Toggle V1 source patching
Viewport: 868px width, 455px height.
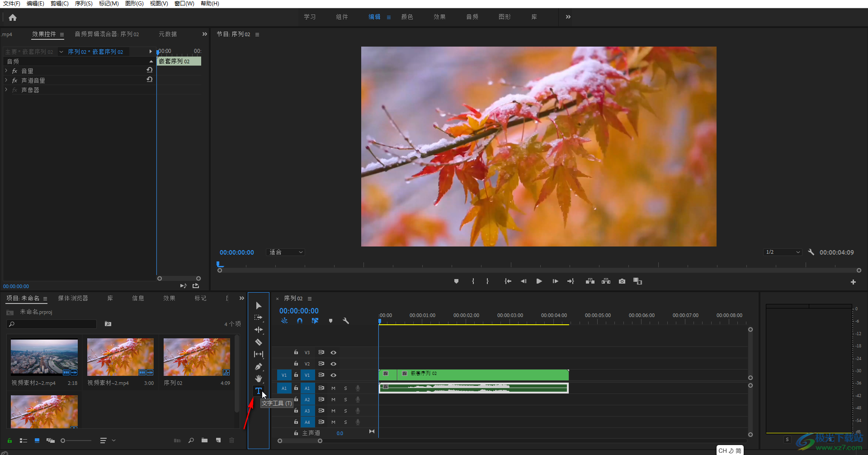pos(284,375)
